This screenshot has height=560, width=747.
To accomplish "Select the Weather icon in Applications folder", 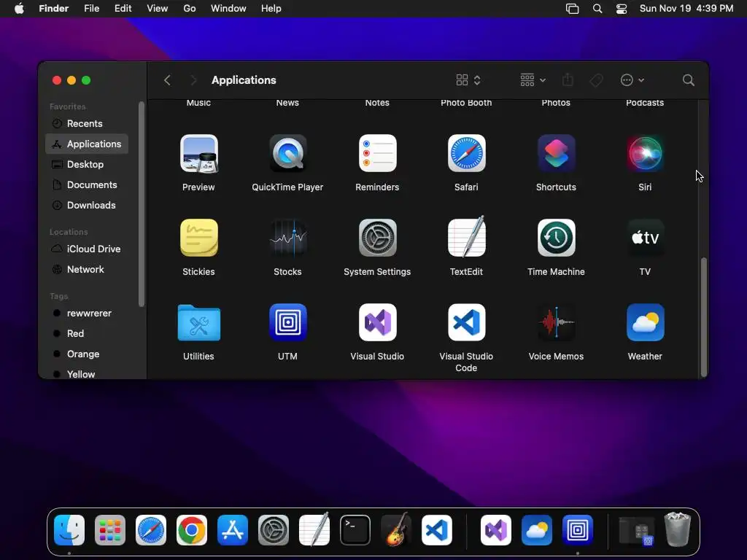I will click(645, 322).
